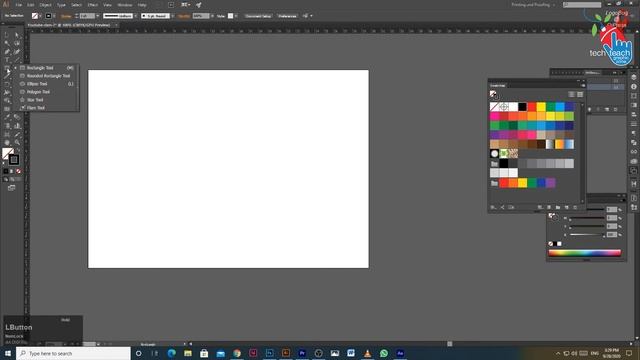The height and width of the screenshot is (360, 640).
Task: Click the color spectrum bar in Color panel
Action: [x=584, y=253]
